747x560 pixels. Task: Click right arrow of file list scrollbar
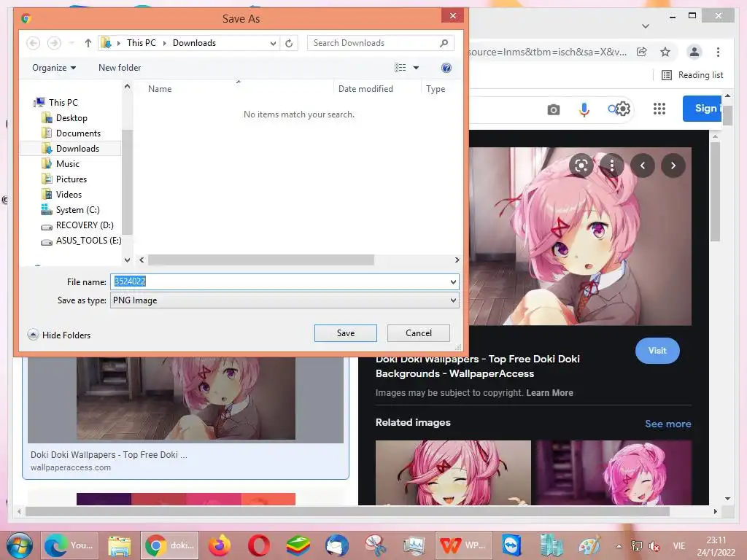coord(457,260)
